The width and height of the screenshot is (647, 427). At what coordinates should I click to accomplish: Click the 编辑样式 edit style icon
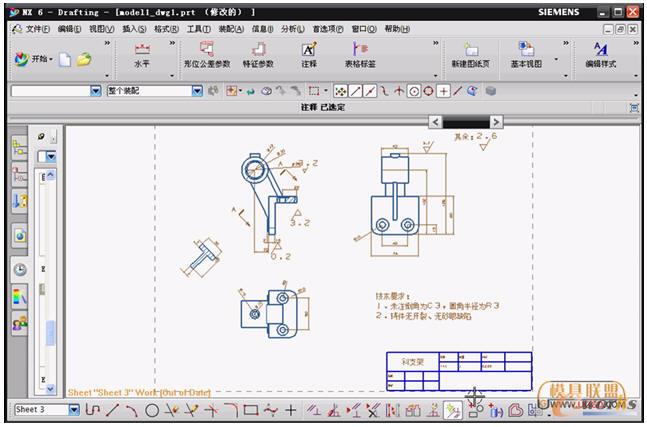pos(600,54)
